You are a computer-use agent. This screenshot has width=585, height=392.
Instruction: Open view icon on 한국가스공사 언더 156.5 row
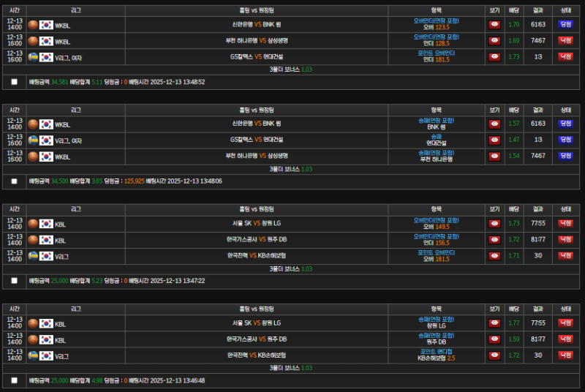click(x=494, y=239)
